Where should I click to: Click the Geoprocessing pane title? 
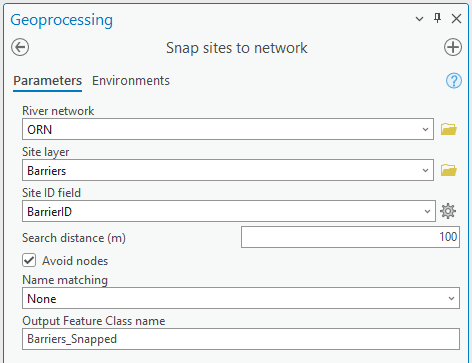62,20
